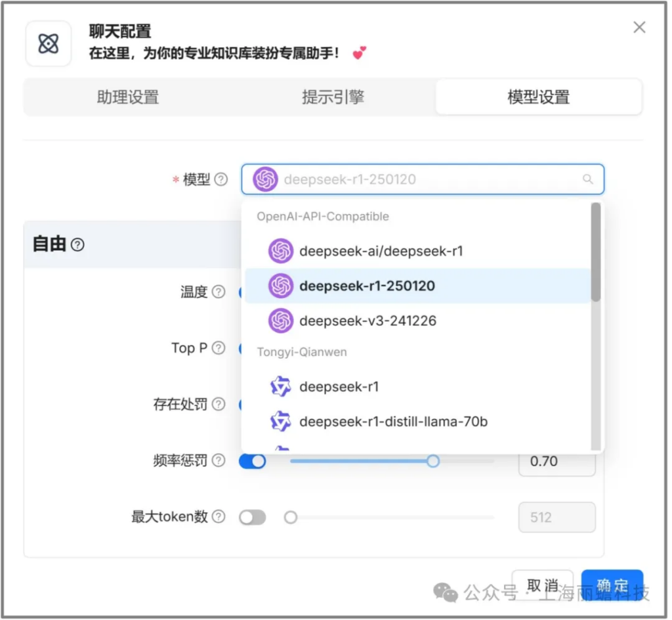Click the help icon next to 存在处罚
The width and height of the screenshot is (672, 620).
[219, 404]
